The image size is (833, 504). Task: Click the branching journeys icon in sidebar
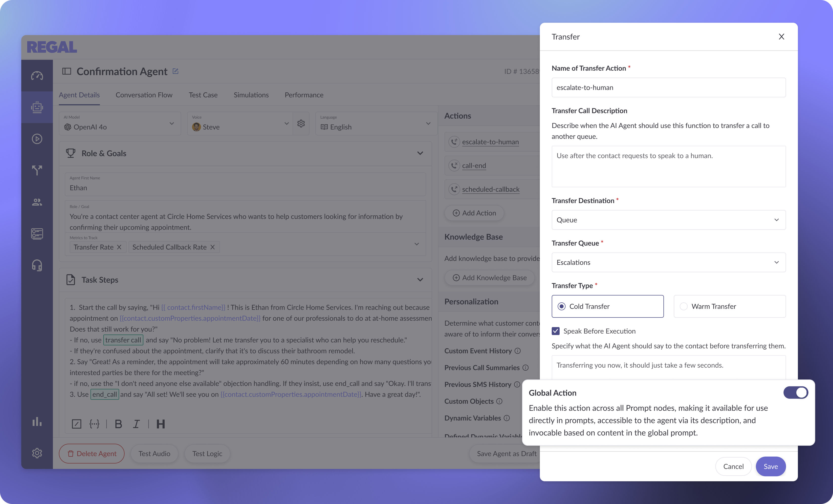tap(37, 170)
